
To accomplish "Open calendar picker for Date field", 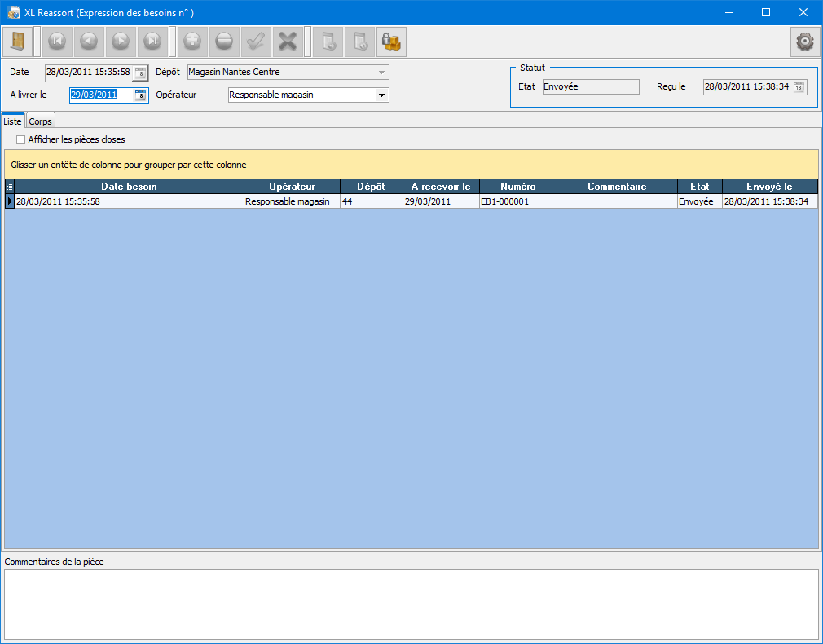I will [140, 73].
